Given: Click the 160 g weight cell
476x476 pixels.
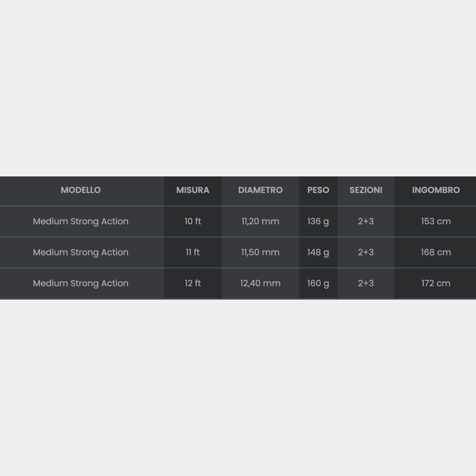Looking at the screenshot, I should (318, 283).
